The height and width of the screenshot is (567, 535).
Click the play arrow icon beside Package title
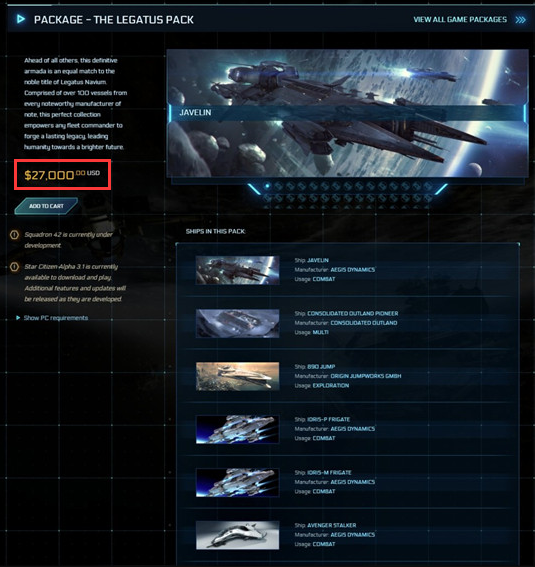[x=21, y=19]
